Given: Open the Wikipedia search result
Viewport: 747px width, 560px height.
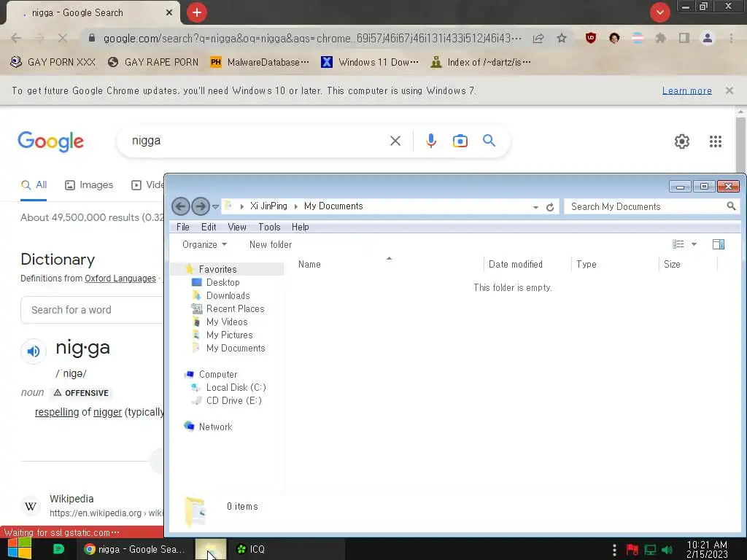Looking at the screenshot, I should (71, 499).
